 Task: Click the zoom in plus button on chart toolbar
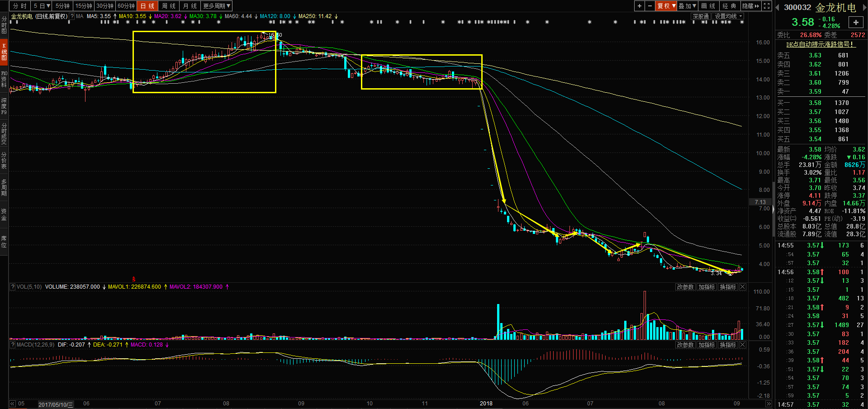point(639,6)
